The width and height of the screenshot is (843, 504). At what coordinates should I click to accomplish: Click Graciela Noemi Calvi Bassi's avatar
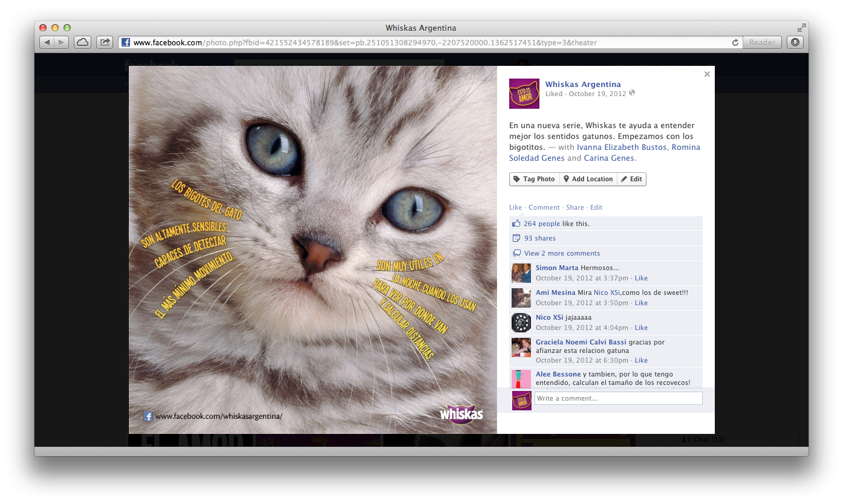click(x=521, y=347)
